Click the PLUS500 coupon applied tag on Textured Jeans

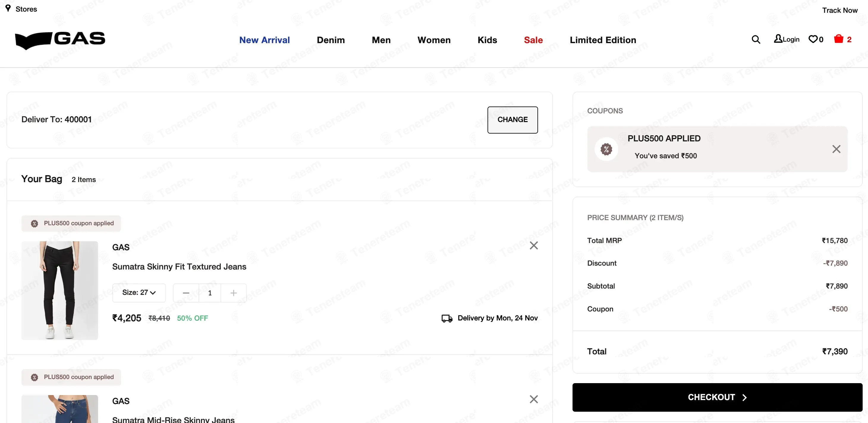click(71, 223)
